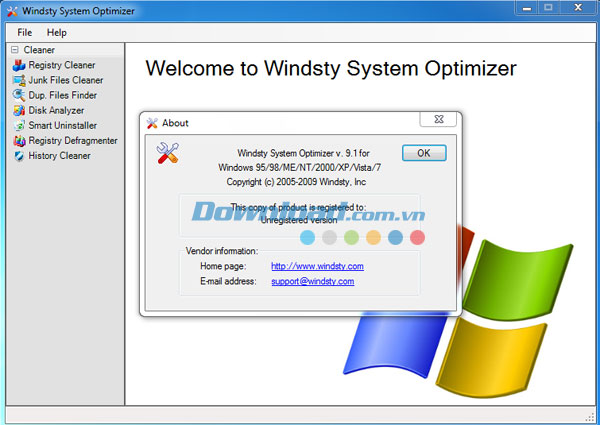600x425 pixels.
Task: Click the Registry Defragmenter icon
Action: (19, 141)
